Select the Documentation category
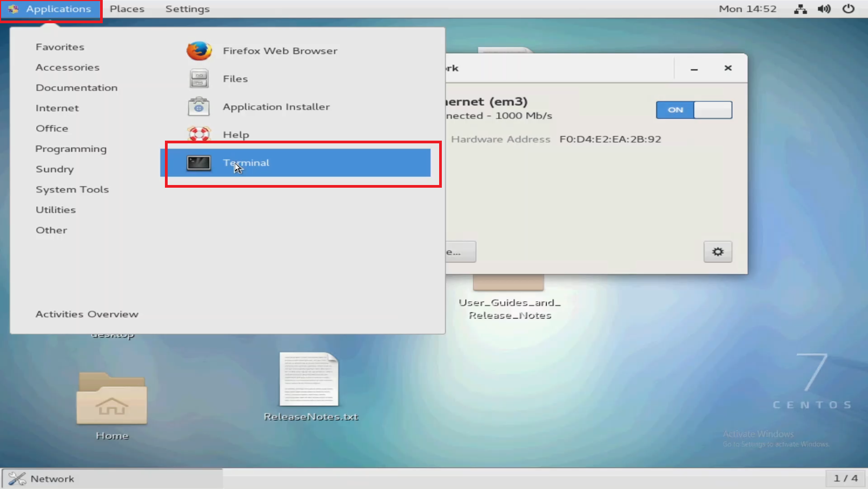This screenshot has height=489, width=868. [77, 88]
